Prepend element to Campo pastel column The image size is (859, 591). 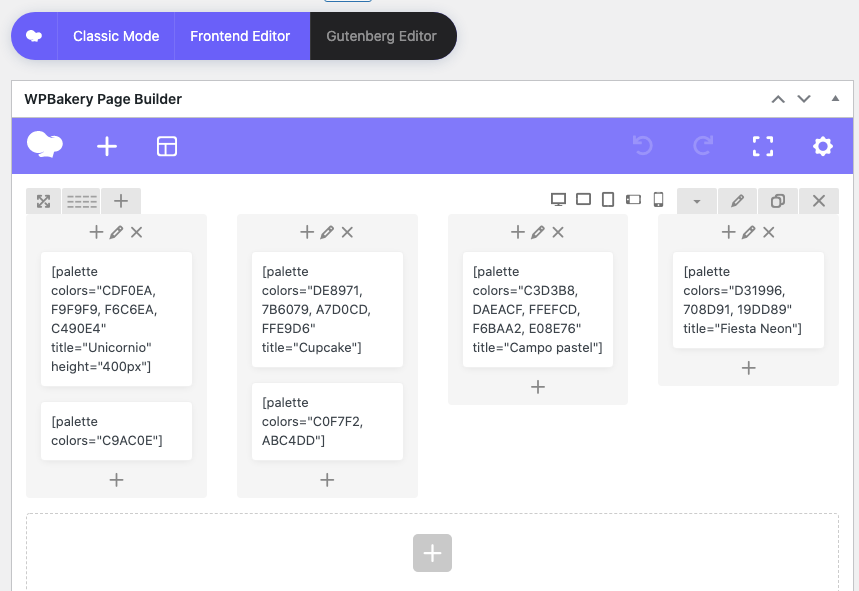tap(518, 232)
